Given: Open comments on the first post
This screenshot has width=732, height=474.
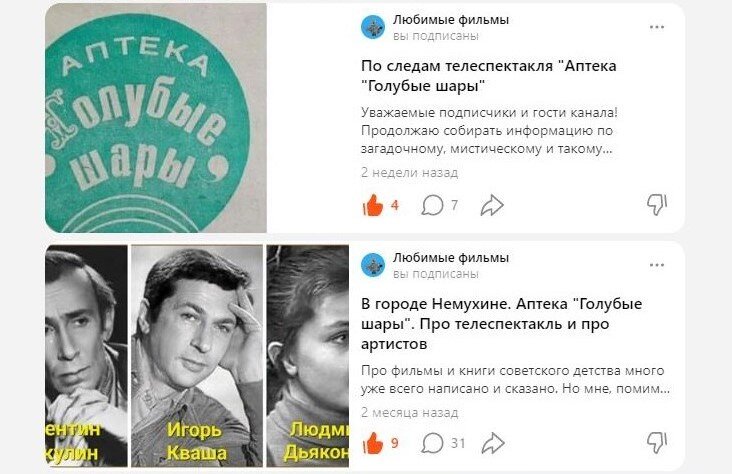Looking at the screenshot, I should (432, 205).
